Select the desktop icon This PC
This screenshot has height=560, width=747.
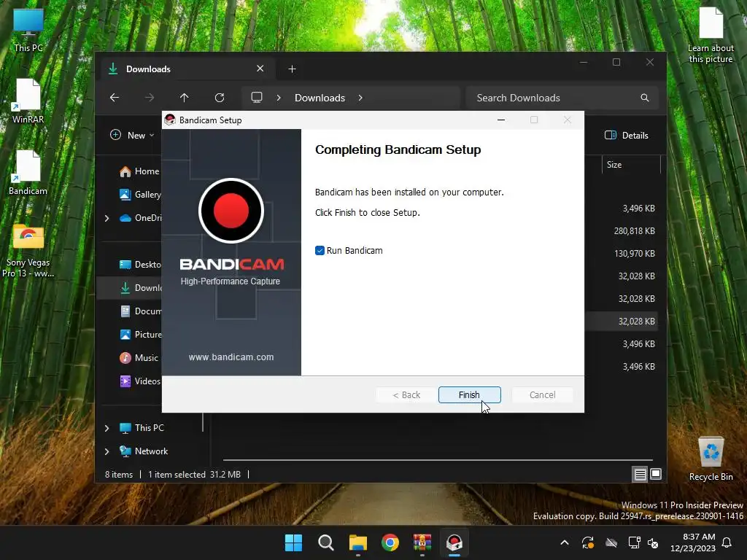click(x=28, y=30)
